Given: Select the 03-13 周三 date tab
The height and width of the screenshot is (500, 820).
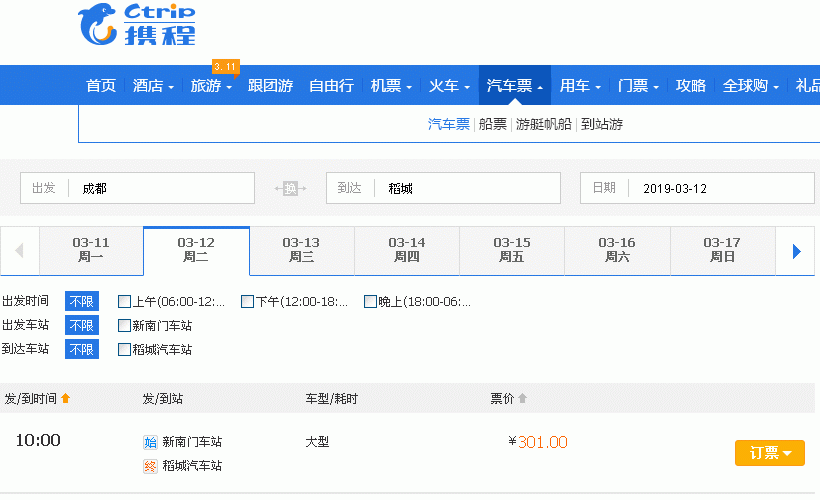Looking at the screenshot, I should tap(301, 250).
